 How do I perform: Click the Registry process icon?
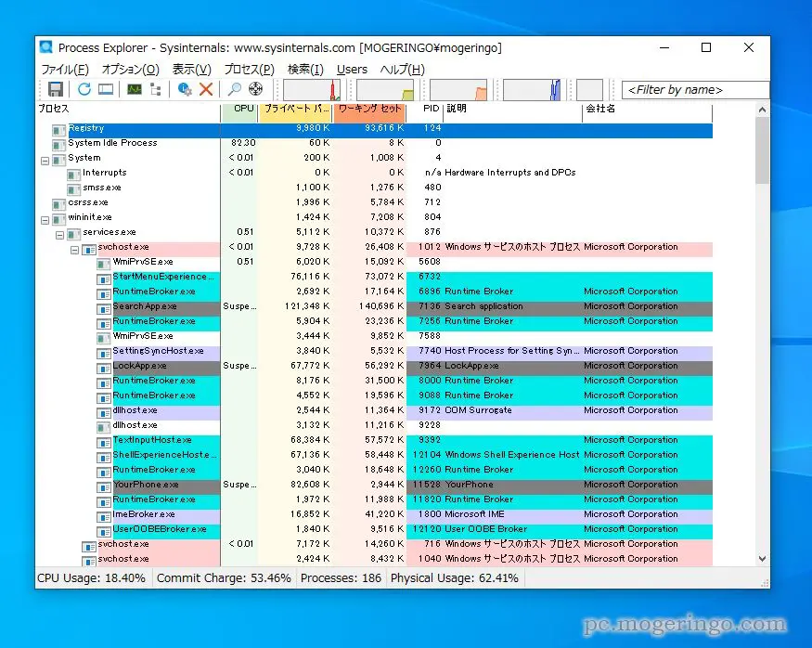[59, 130]
